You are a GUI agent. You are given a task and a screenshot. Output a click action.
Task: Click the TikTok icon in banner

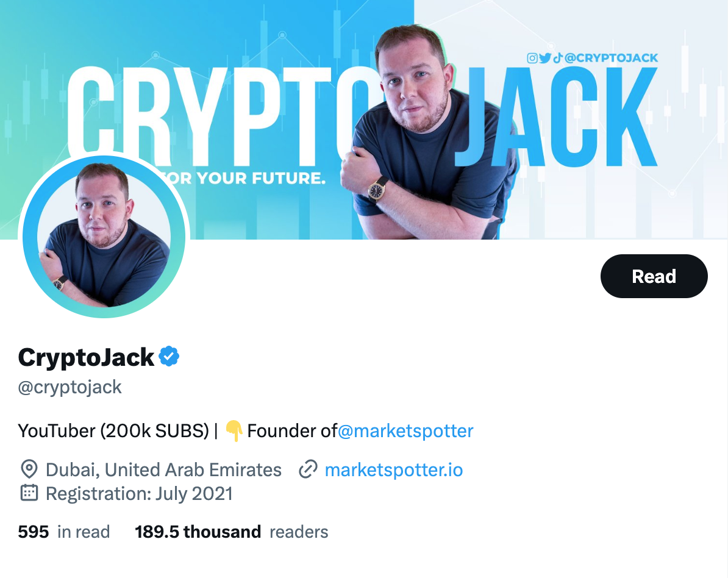558,58
